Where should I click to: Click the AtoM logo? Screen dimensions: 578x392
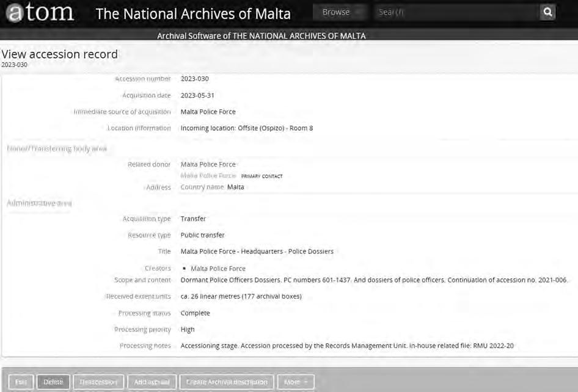[40, 13]
